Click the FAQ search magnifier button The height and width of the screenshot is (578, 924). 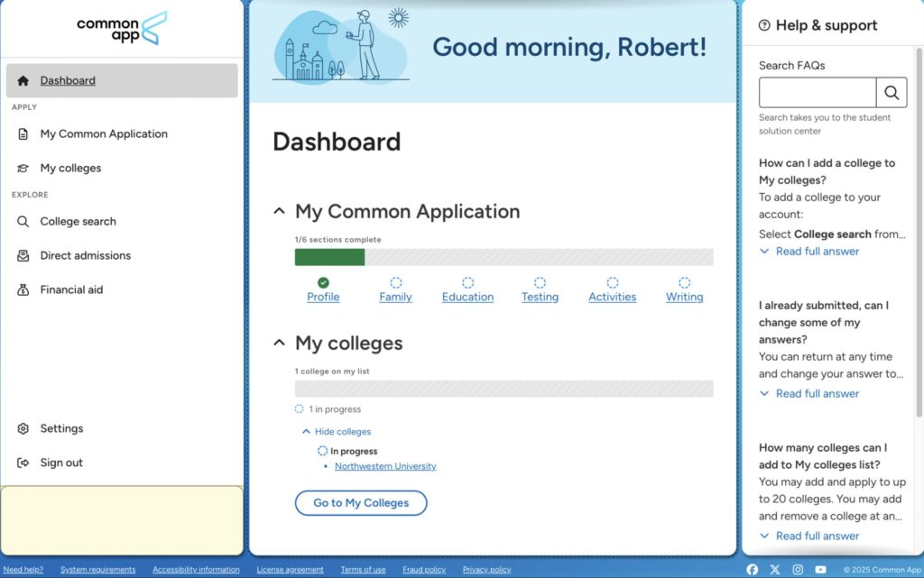click(892, 92)
